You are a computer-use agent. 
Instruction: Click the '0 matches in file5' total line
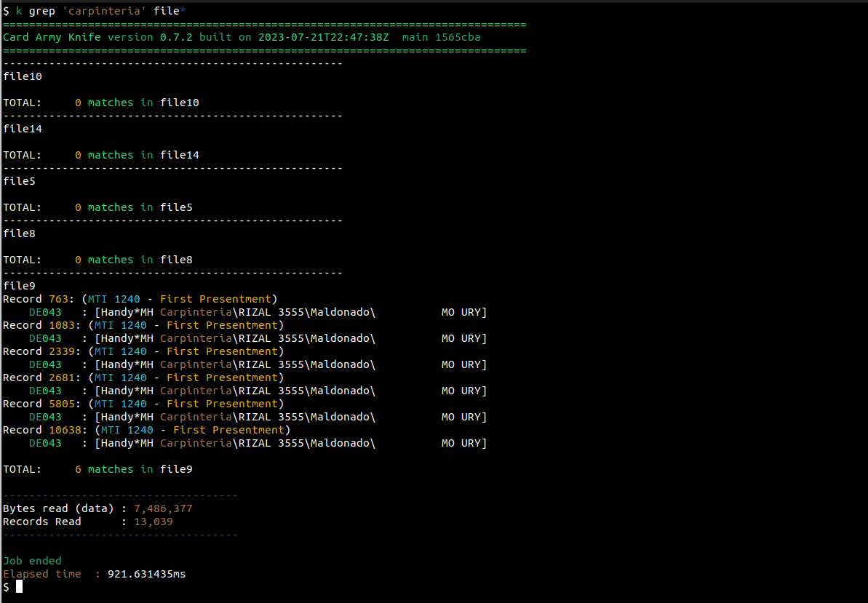(x=134, y=207)
